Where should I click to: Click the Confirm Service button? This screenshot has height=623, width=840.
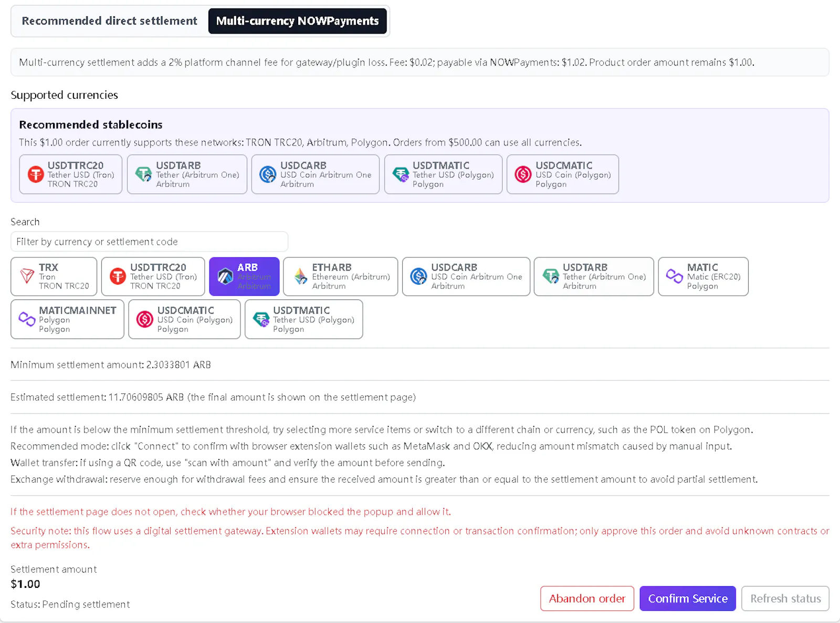(x=688, y=598)
